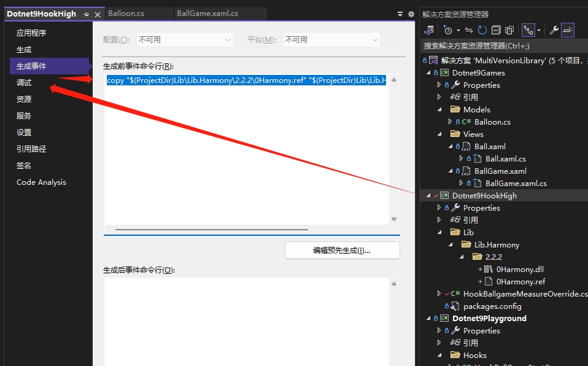Click the pre-build box horizontal scrollbar thumb
Image resolution: width=588 pixels, height=366 pixels.
(212, 229)
